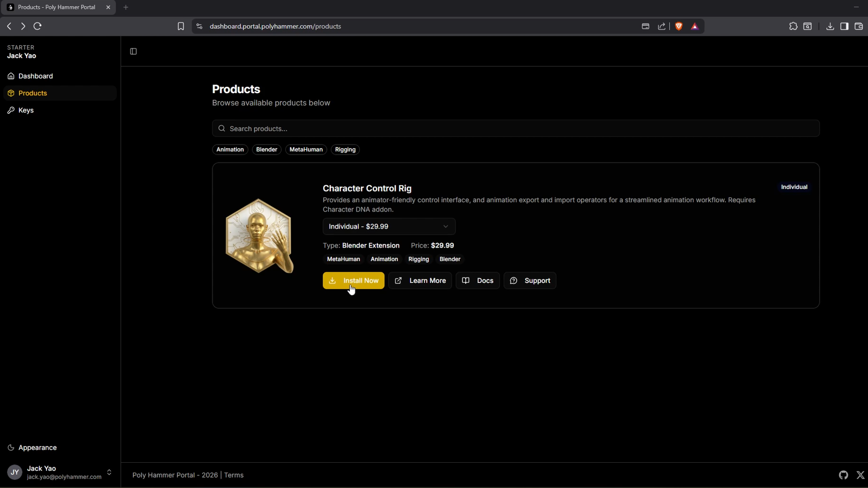The image size is (868, 488).
Task: Open the Terms link in the footer
Action: coord(234,475)
